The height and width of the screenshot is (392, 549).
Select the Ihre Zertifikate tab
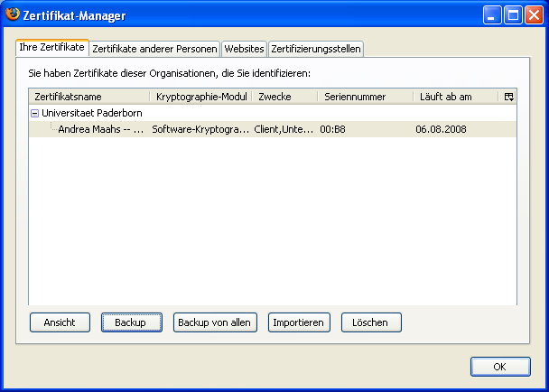[51, 47]
